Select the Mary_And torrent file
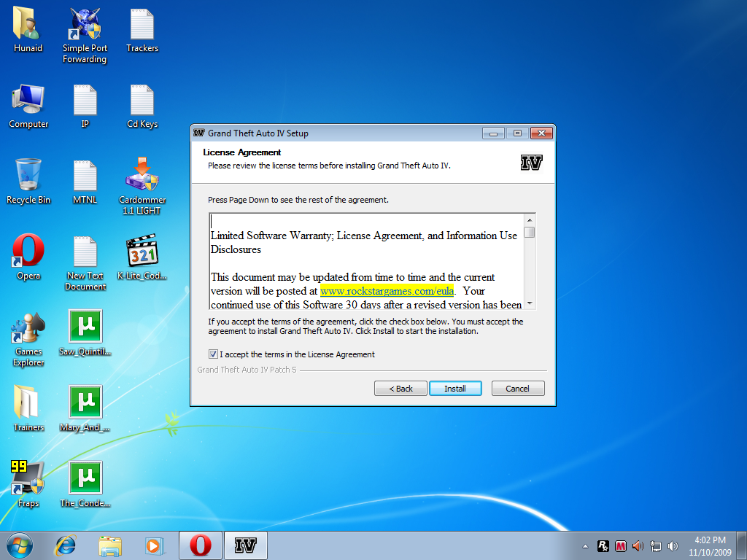 tap(85, 402)
